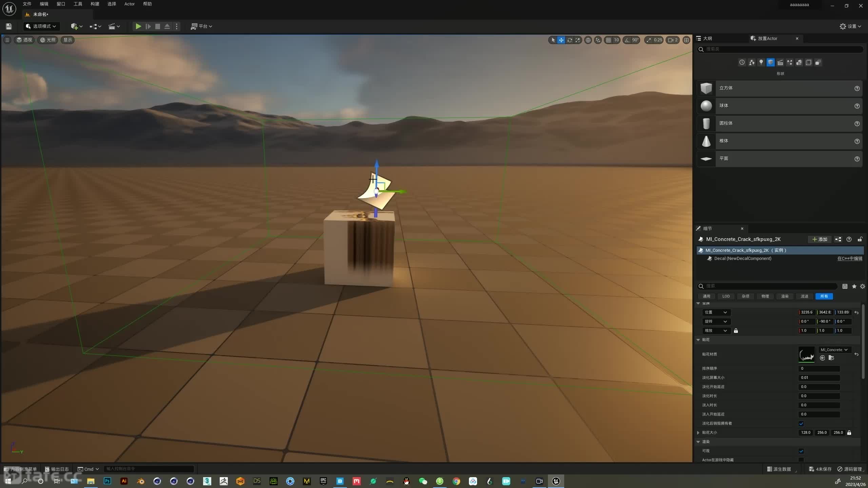This screenshot has width=868, height=488.
Task: Open camera speed setting showing 2
Action: 673,40
